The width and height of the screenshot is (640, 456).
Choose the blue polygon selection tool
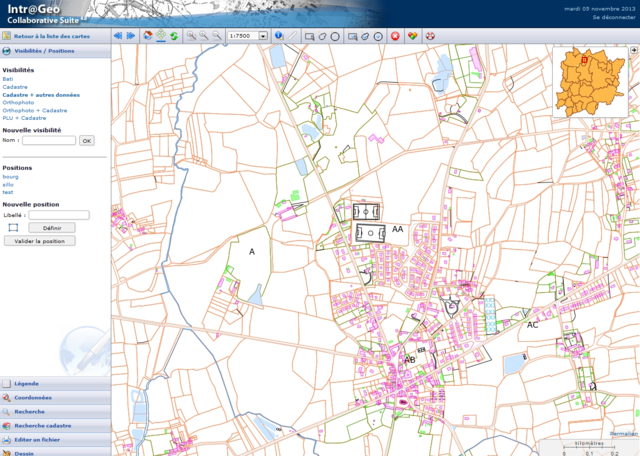(x=365, y=36)
